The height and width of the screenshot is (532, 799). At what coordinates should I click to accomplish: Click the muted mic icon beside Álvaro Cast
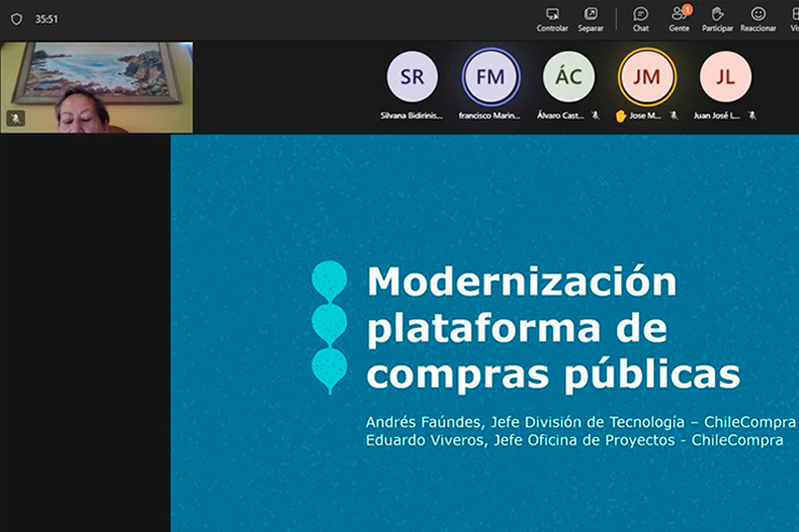point(595,116)
